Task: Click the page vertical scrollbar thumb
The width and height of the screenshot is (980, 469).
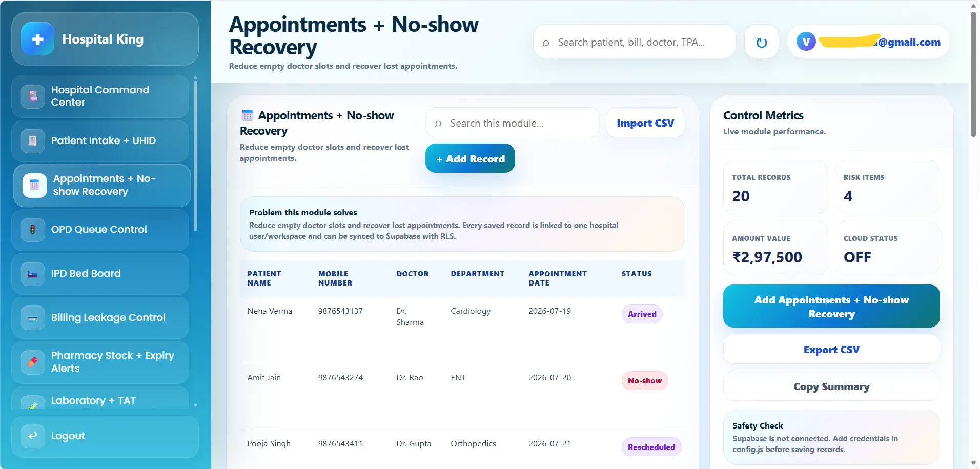Action: coord(973,74)
